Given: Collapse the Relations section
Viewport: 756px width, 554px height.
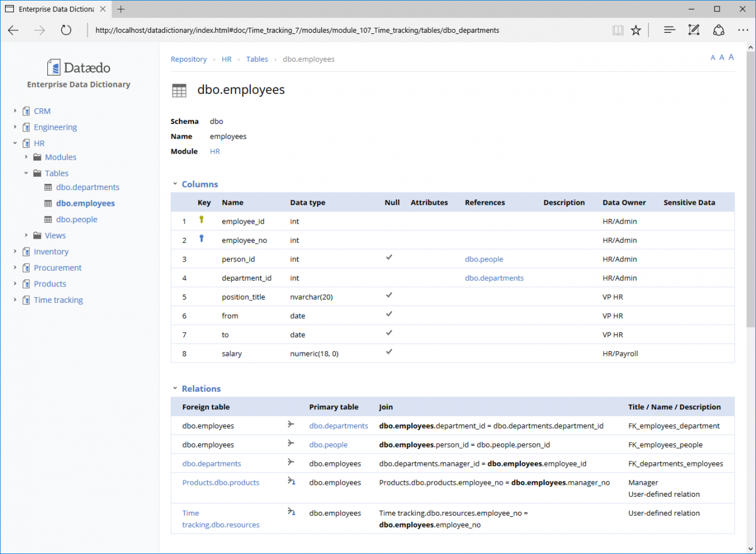Looking at the screenshot, I should click(x=175, y=388).
